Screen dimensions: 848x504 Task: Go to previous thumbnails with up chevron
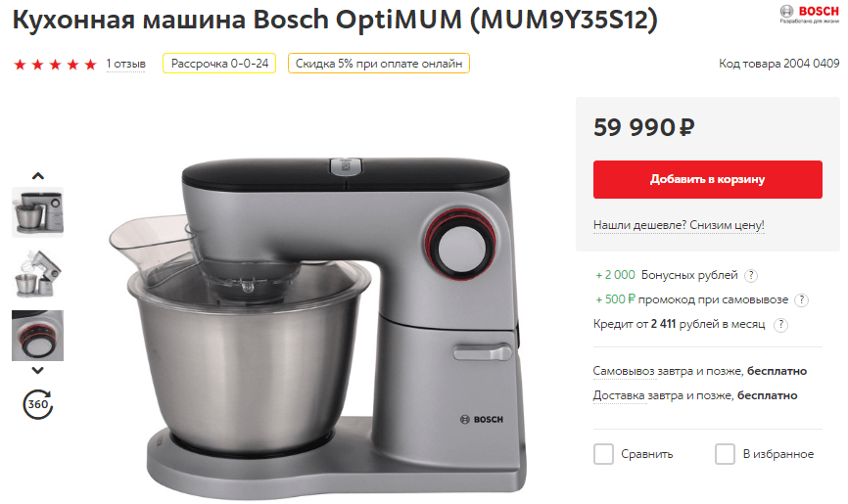click(38, 176)
